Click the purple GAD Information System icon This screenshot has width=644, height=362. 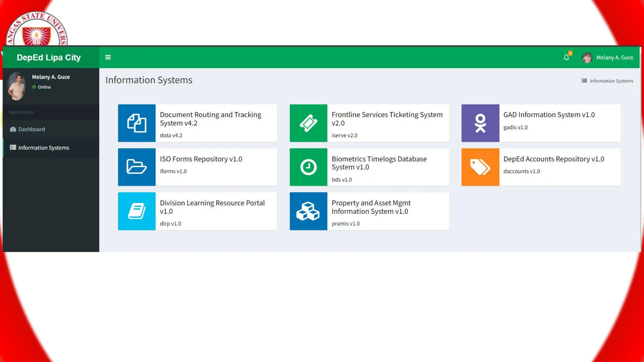pyautogui.click(x=480, y=123)
